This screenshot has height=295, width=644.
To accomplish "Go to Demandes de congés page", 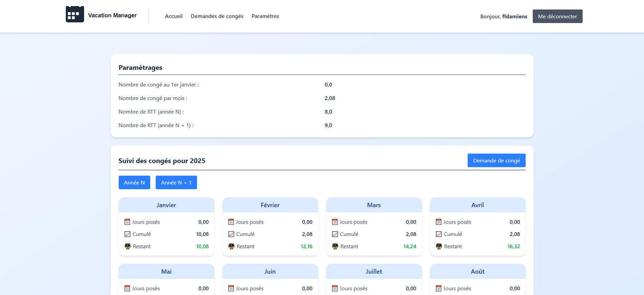I will (x=217, y=16).
